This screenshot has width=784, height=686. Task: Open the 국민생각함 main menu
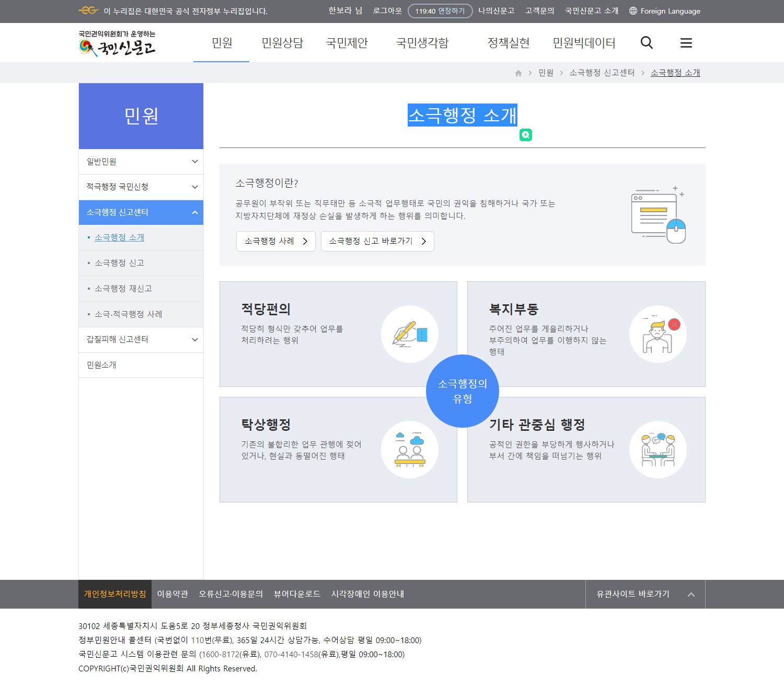point(422,43)
